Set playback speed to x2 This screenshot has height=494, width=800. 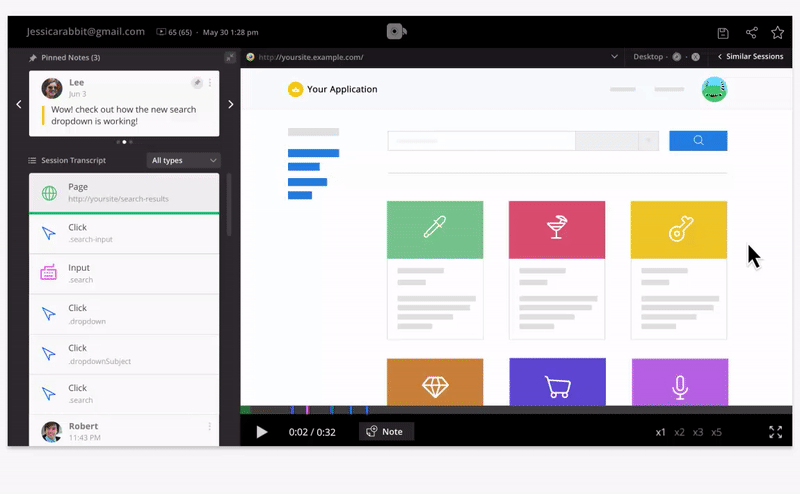(680, 433)
